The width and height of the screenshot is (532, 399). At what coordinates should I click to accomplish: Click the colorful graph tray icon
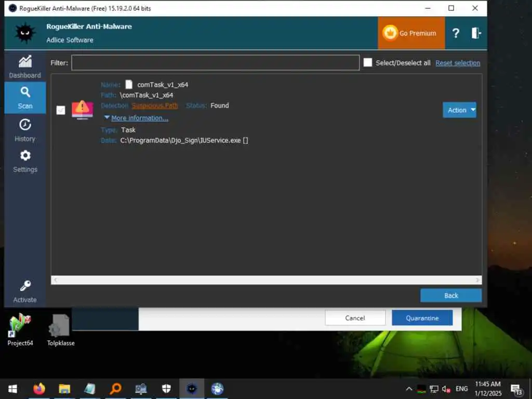click(x=421, y=389)
